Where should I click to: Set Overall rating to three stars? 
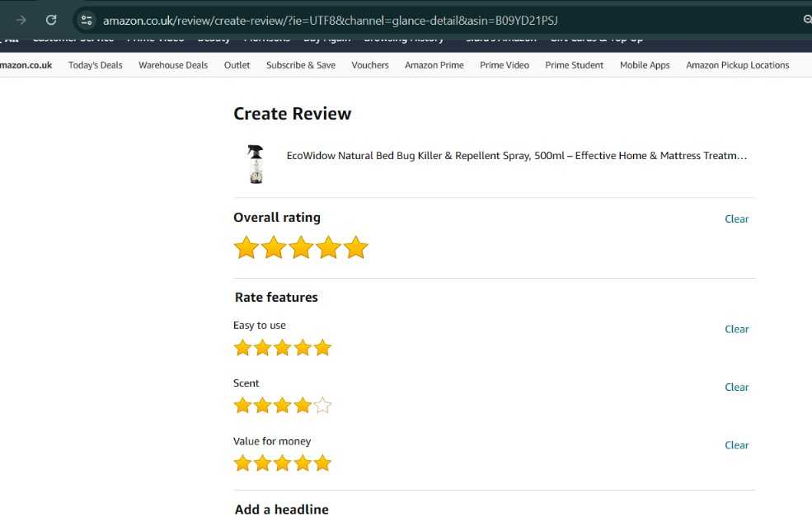point(302,247)
